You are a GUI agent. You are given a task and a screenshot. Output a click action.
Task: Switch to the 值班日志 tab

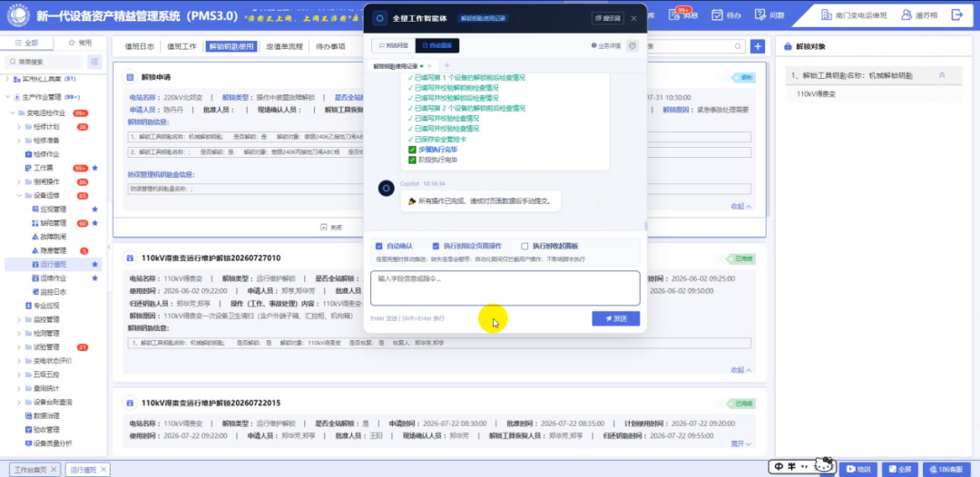[x=140, y=46]
